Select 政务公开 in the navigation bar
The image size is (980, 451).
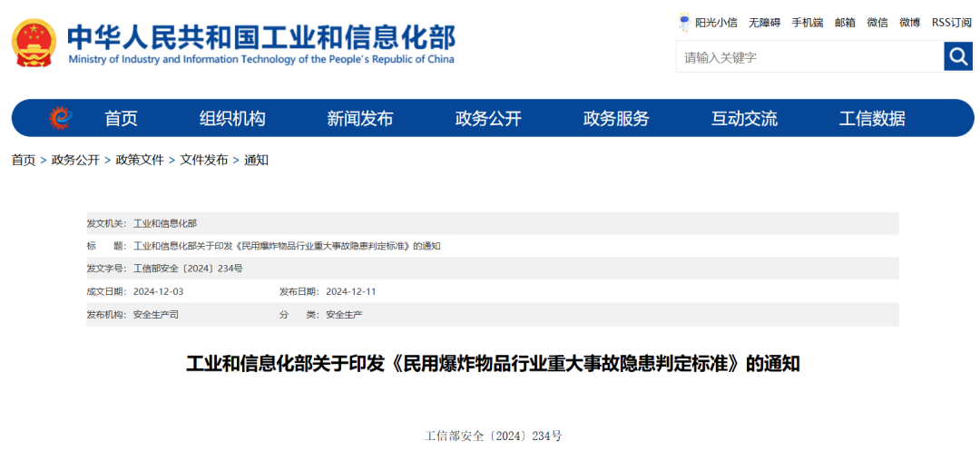(x=488, y=118)
